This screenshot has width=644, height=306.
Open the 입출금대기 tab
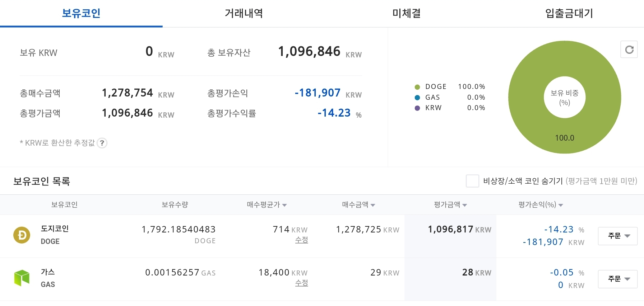[x=569, y=13]
